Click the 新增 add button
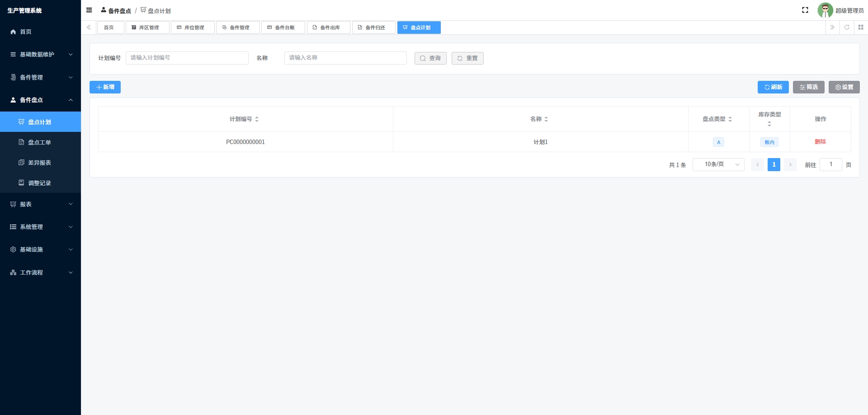This screenshot has height=415, width=868. pos(105,87)
